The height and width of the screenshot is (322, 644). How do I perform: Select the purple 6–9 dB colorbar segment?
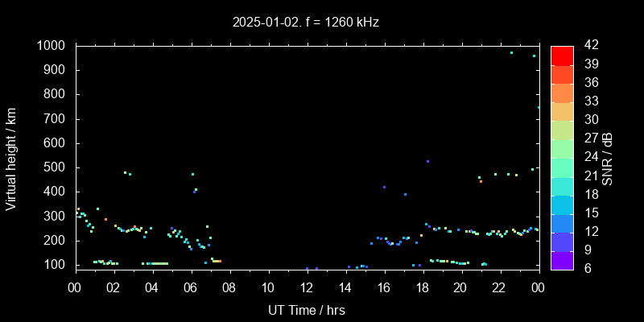click(x=562, y=259)
